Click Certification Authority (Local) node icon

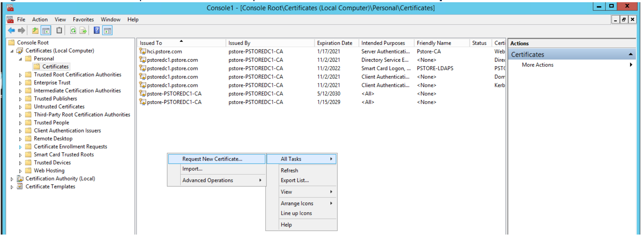point(20,179)
